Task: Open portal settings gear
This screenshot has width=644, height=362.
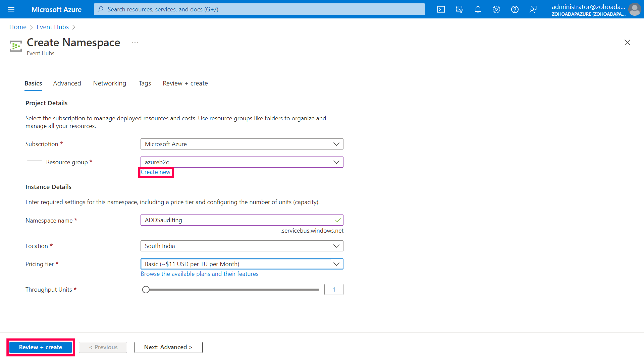Action: (x=496, y=9)
